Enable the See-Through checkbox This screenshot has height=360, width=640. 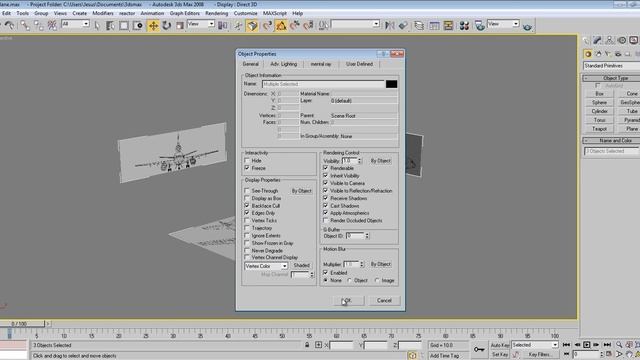[247, 191]
